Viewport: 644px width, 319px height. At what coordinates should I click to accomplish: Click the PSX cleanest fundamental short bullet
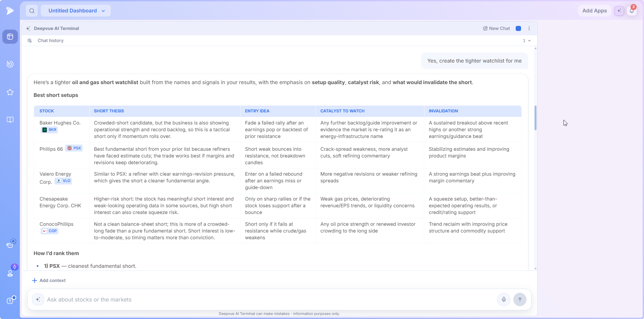90,266
